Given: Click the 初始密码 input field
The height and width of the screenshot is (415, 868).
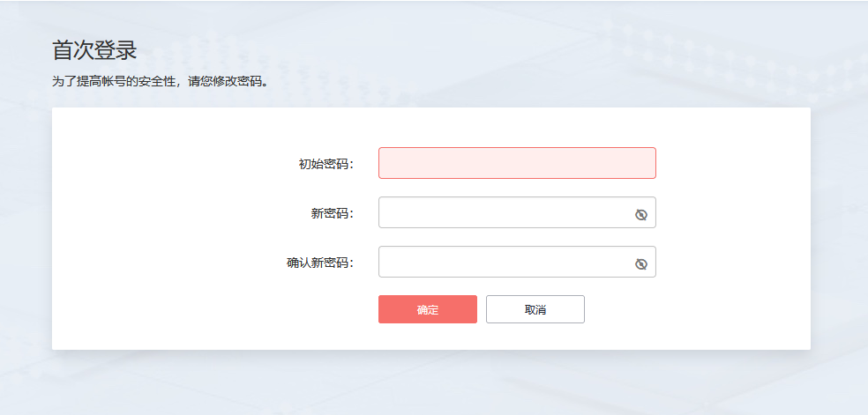Looking at the screenshot, I should coord(517,163).
